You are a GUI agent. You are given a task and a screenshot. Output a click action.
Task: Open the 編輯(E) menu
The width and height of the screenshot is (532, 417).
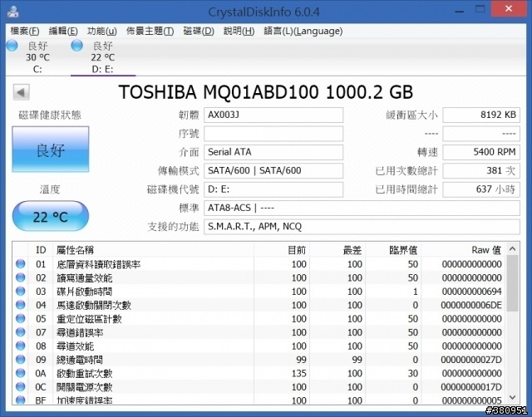coord(63,32)
